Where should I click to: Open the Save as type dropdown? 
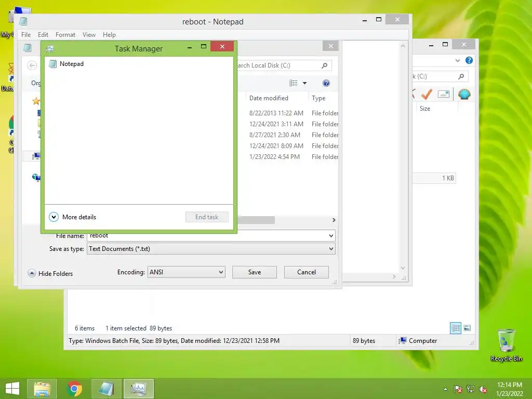pos(211,249)
